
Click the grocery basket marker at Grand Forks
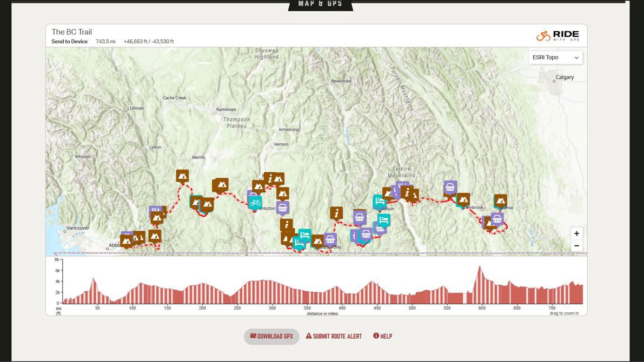pos(330,239)
